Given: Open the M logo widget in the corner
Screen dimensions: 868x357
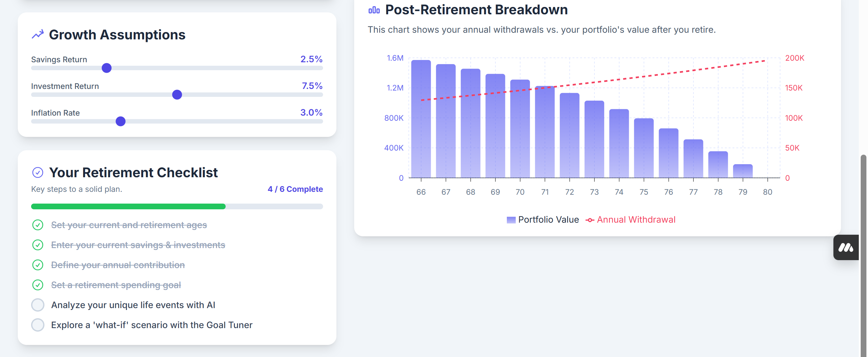Looking at the screenshot, I should click(847, 247).
